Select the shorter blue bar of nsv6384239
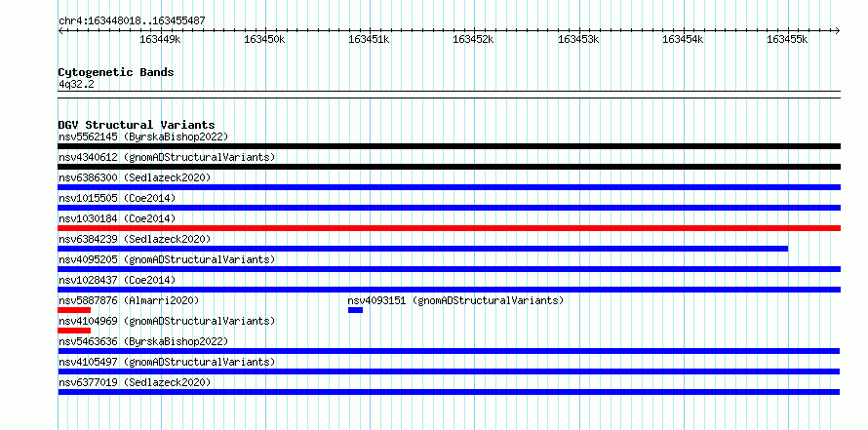The image size is (868, 430). (x=423, y=249)
